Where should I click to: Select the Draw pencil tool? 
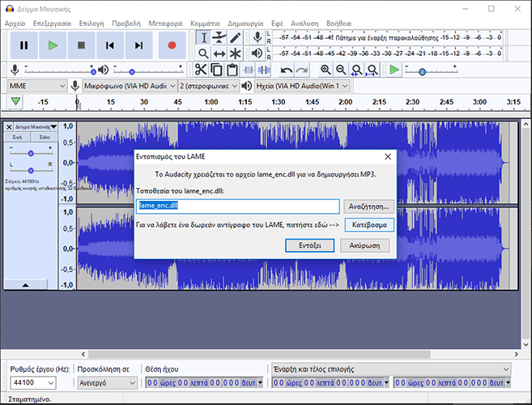(x=235, y=38)
